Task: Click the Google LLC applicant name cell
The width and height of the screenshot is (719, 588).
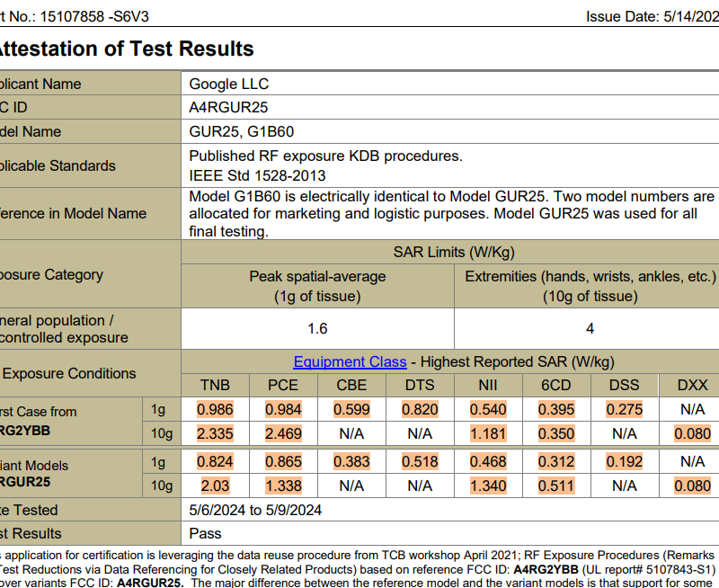Action: coord(228,85)
